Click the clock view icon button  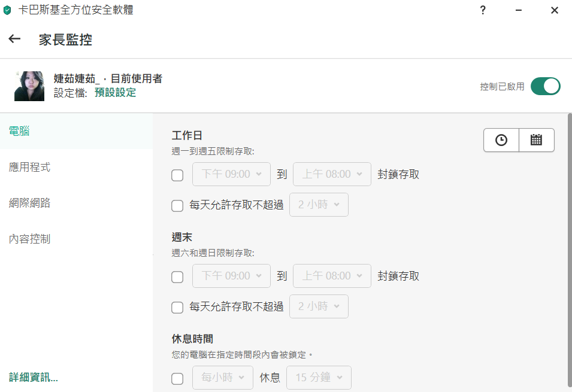(x=501, y=140)
